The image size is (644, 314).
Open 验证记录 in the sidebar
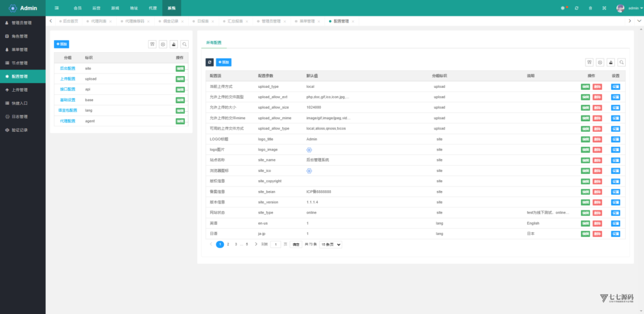point(23,130)
